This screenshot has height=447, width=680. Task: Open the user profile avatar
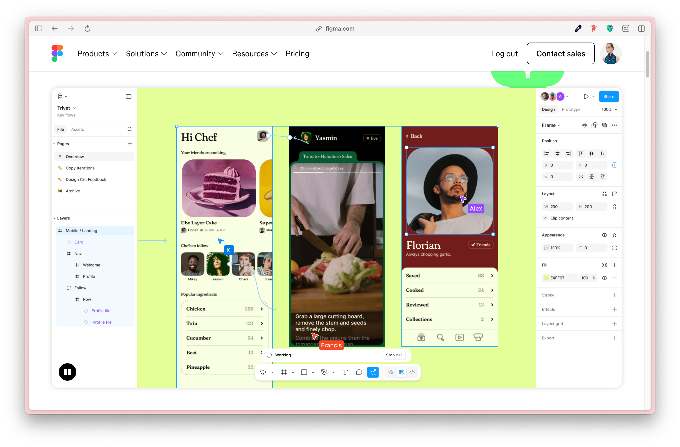click(x=611, y=53)
